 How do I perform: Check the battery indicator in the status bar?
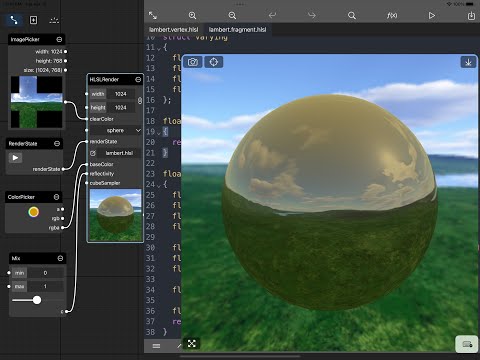470,4
